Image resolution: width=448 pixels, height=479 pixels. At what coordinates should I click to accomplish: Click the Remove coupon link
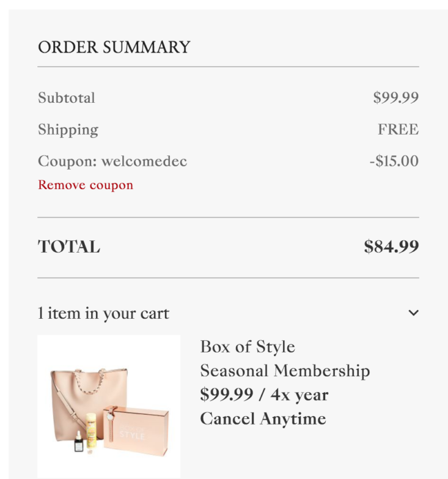click(x=86, y=185)
